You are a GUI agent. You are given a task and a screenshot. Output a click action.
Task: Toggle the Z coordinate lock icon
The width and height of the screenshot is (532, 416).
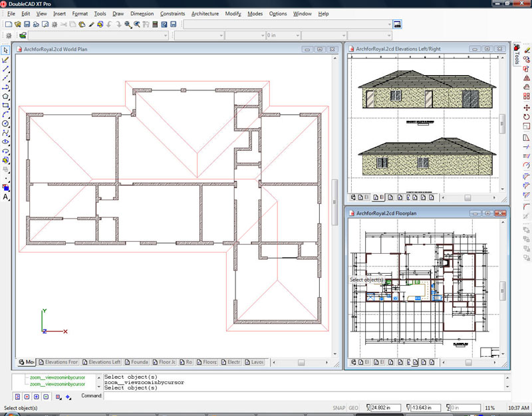tap(448, 407)
